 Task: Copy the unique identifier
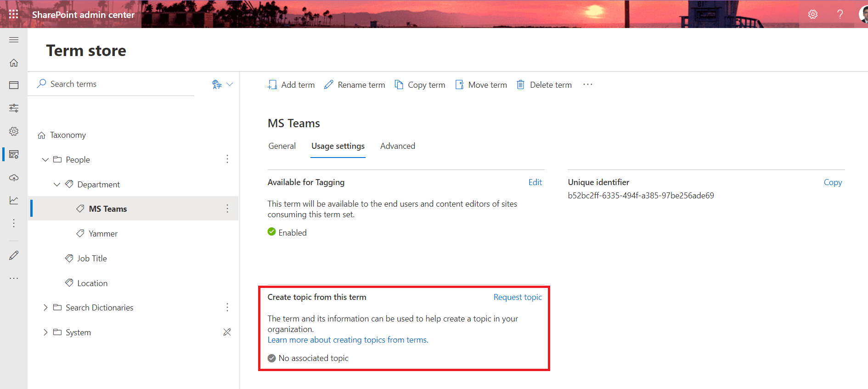pos(832,182)
